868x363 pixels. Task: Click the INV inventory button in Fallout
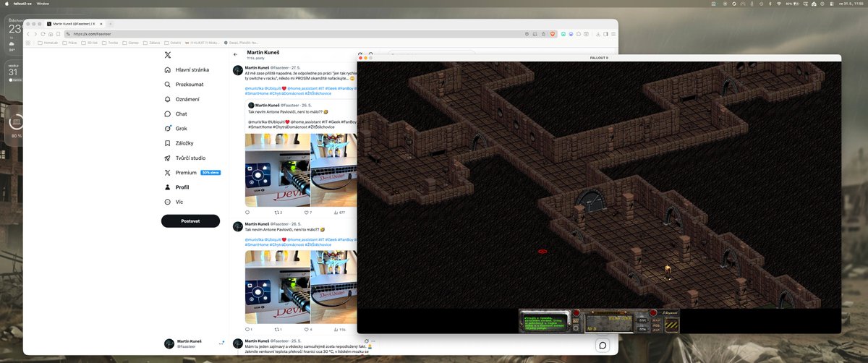pos(576,321)
